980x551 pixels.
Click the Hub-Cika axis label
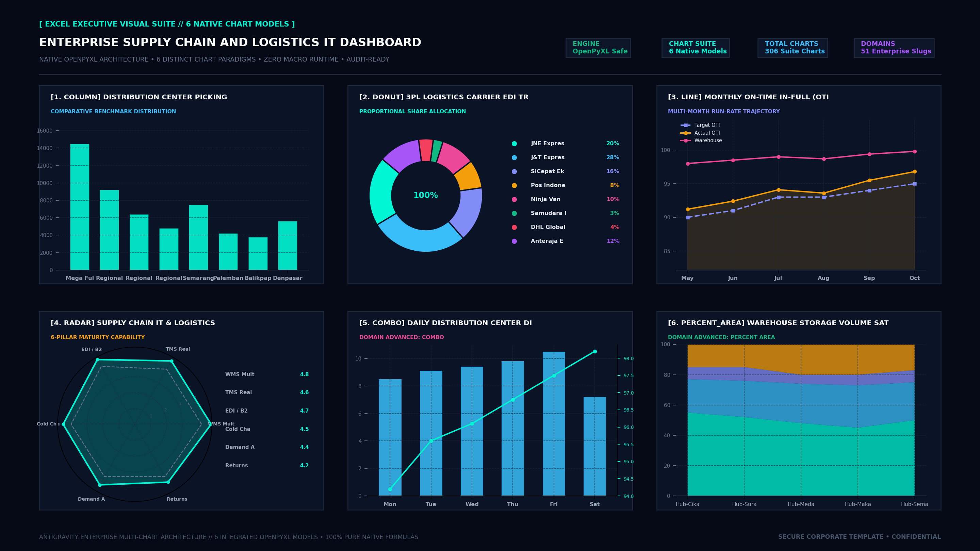tap(687, 504)
